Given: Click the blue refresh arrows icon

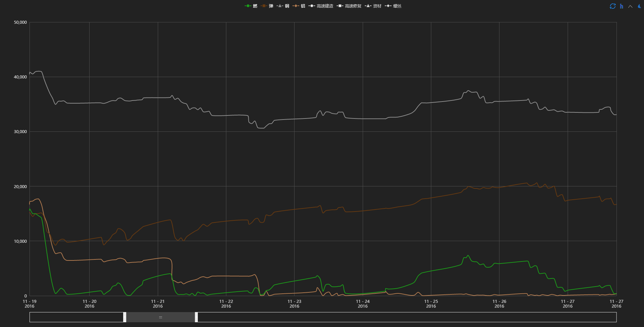Looking at the screenshot, I should click(612, 6).
